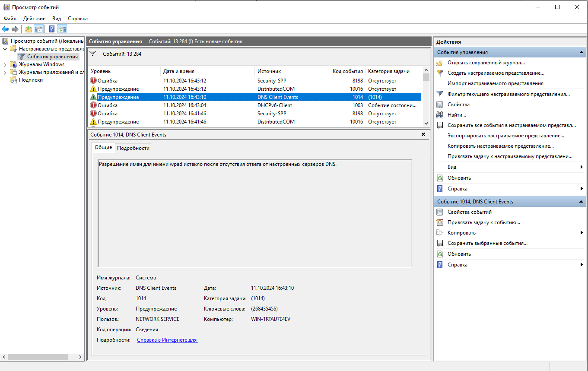Switch to the Подробности tab
588x371 pixels.
coord(133,148)
